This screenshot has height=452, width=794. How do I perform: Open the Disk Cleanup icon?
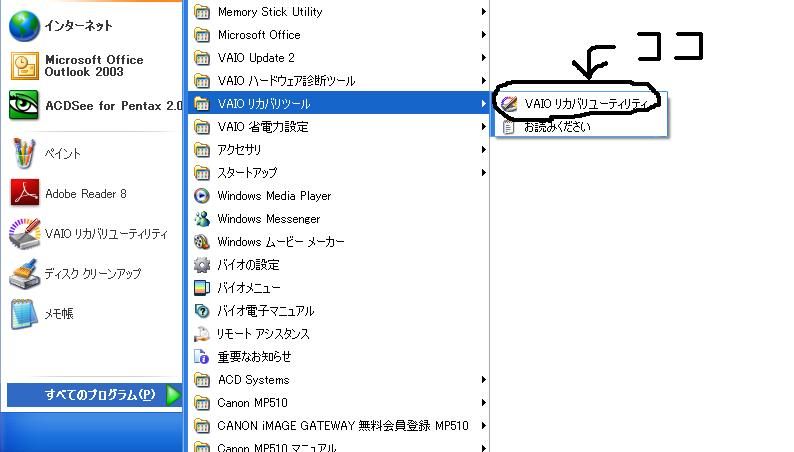[24, 274]
